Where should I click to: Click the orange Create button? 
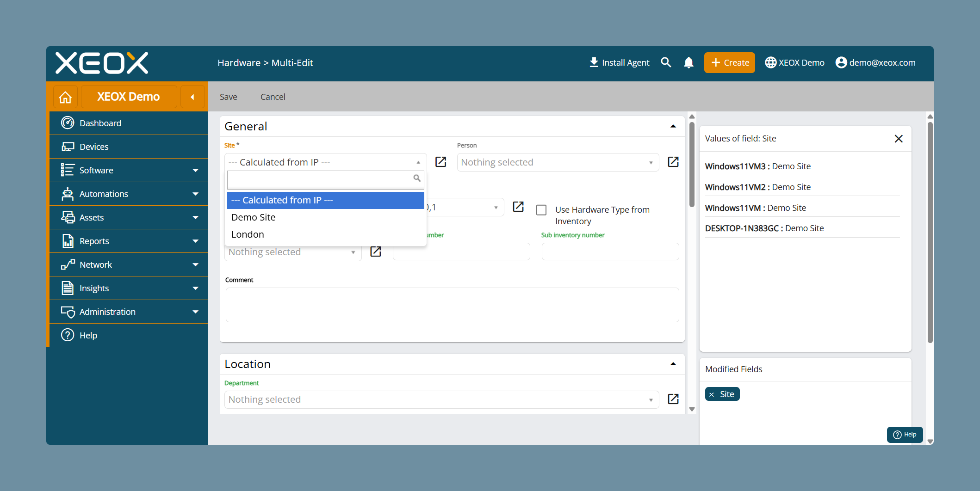pos(730,62)
